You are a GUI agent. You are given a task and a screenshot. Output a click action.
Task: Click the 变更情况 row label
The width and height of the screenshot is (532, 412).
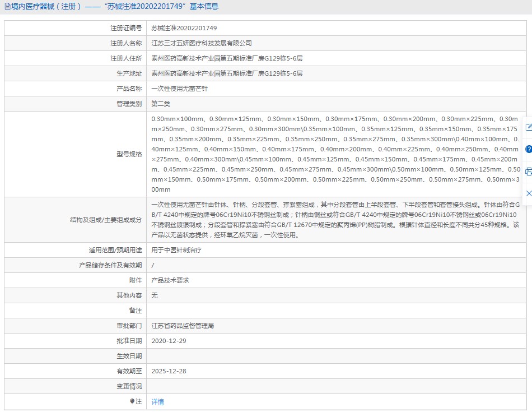click(129, 386)
